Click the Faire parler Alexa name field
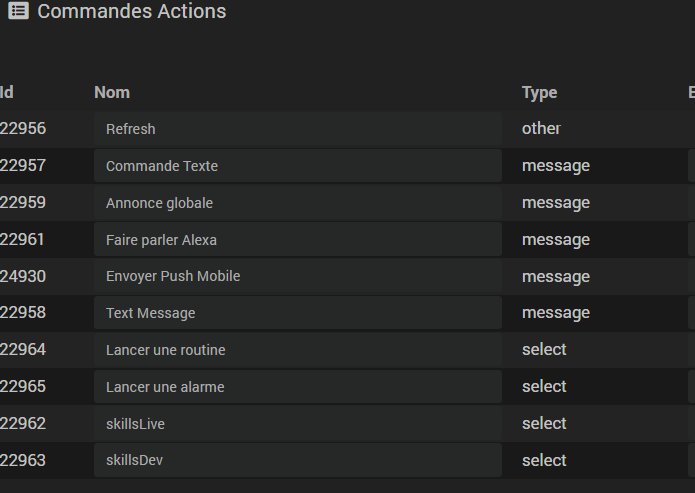Image resolution: width=695 pixels, height=493 pixels. coord(297,240)
